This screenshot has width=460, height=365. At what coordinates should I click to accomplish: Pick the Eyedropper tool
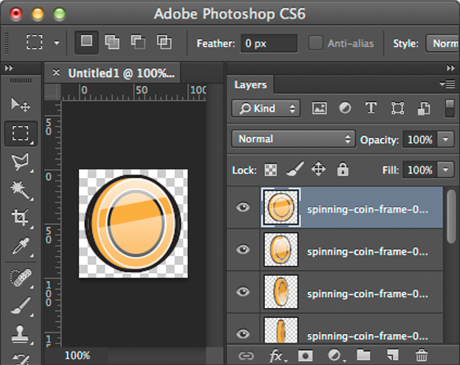click(20, 246)
